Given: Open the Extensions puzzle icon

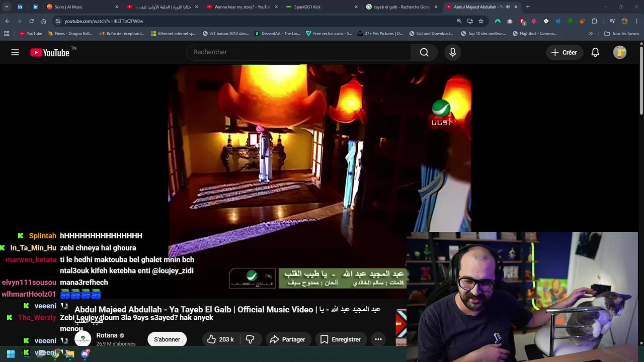Looking at the screenshot, I should (595, 21).
